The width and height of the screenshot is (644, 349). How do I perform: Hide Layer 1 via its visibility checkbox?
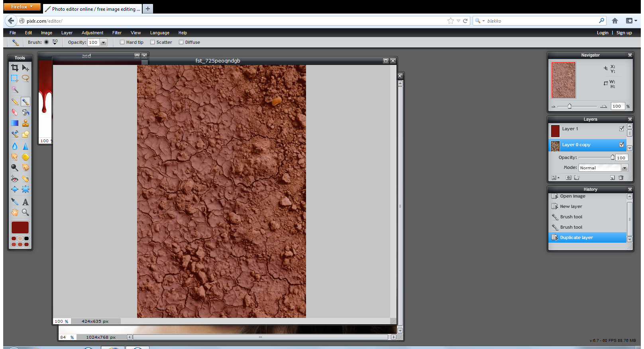[622, 129]
